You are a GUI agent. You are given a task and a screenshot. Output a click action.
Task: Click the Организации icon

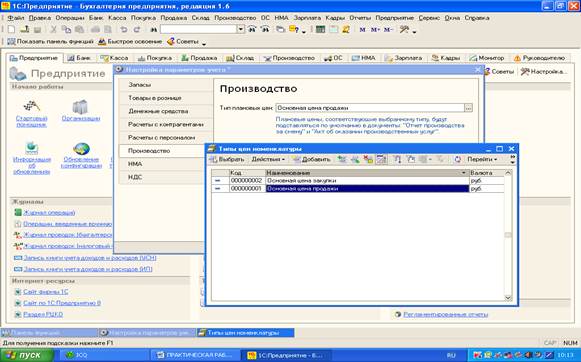point(80,108)
